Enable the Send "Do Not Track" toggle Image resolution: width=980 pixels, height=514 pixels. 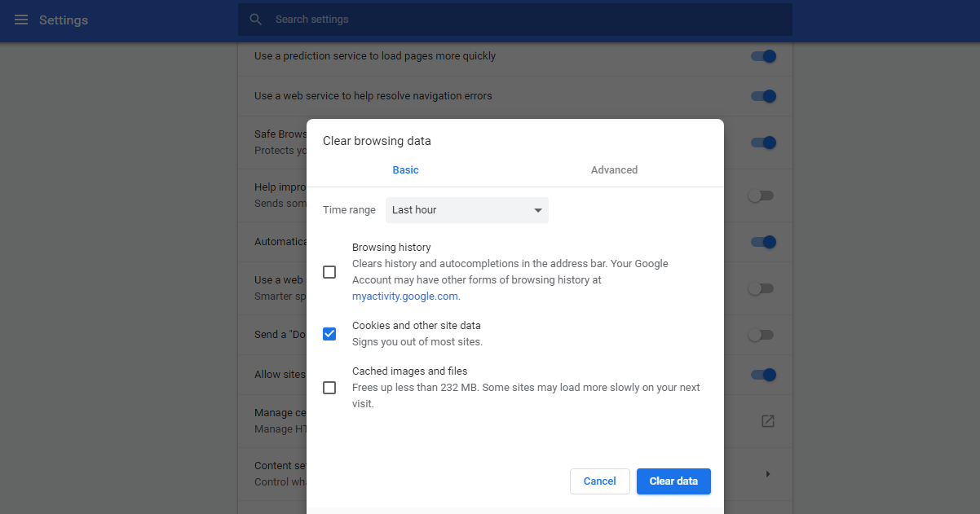pos(761,335)
